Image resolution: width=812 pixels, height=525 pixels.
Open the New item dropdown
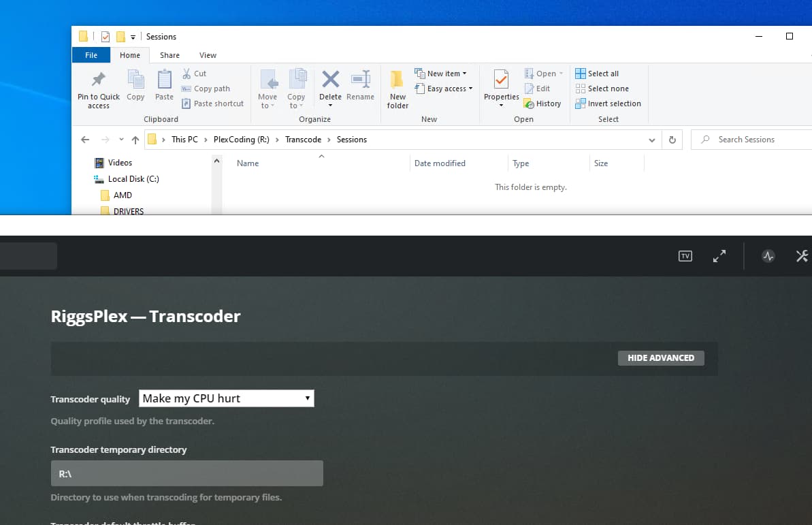point(440,74)
